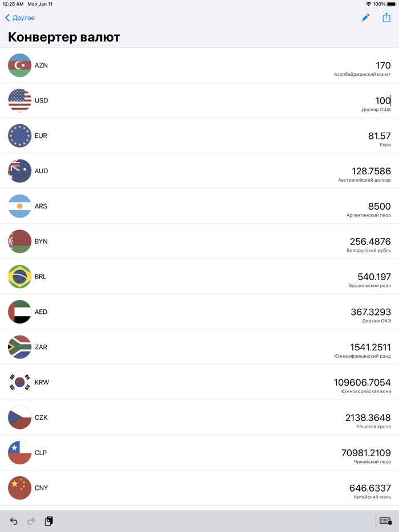Tap the Azerbaijan flag icon
The width and height of the screenshot is (399, 532).
point(20,66)
